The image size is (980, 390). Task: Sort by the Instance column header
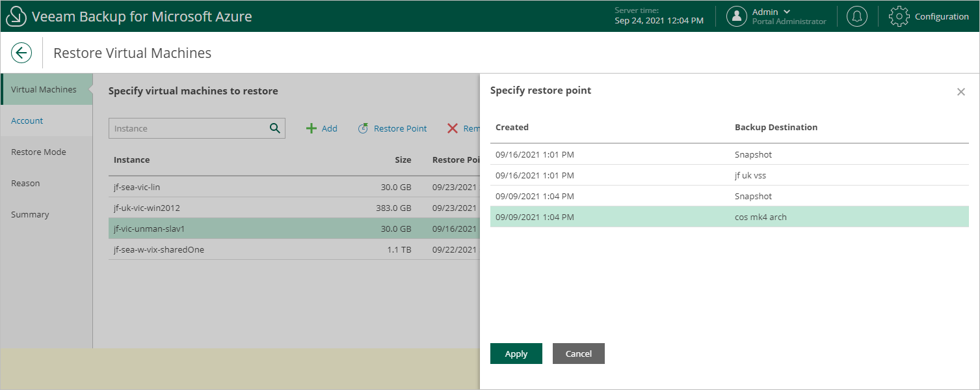131,160
